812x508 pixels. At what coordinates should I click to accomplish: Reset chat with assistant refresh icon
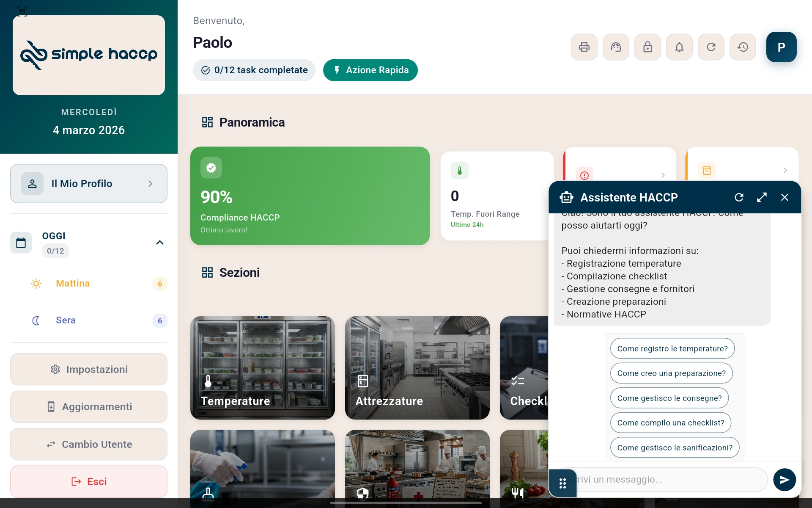[739, 197]
